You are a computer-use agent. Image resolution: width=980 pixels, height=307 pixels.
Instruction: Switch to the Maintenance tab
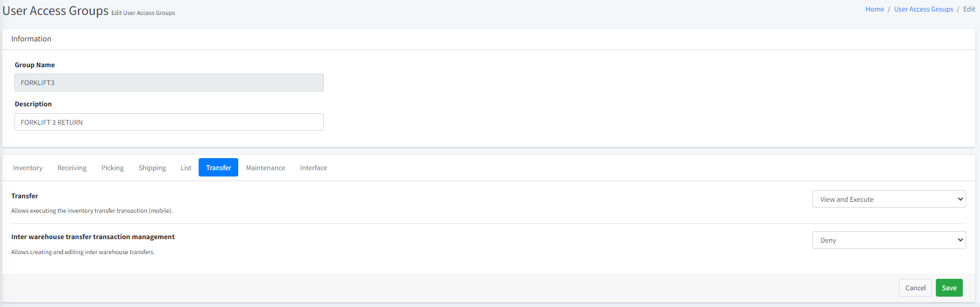click(265, 168)
